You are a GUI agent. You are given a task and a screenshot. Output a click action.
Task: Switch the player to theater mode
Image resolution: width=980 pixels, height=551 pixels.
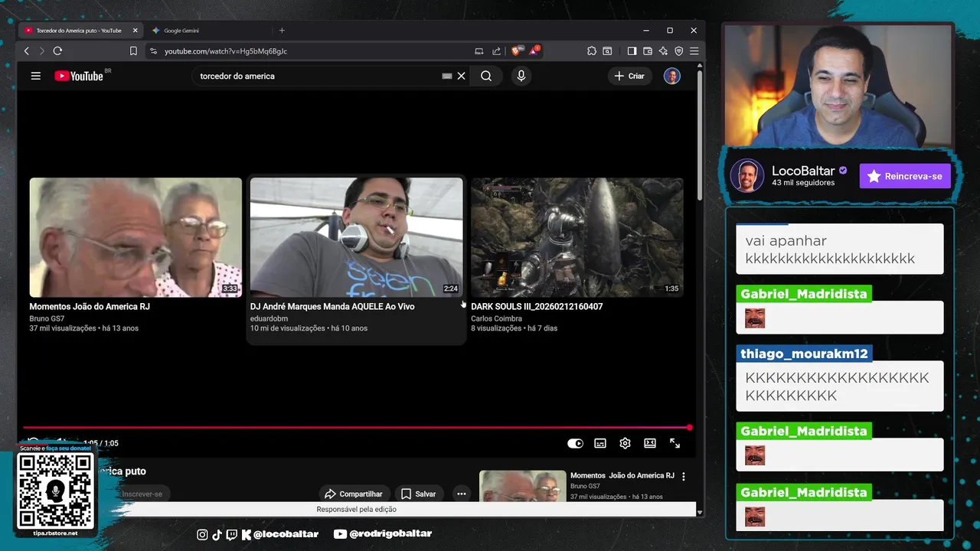click(x=650, y=443)
